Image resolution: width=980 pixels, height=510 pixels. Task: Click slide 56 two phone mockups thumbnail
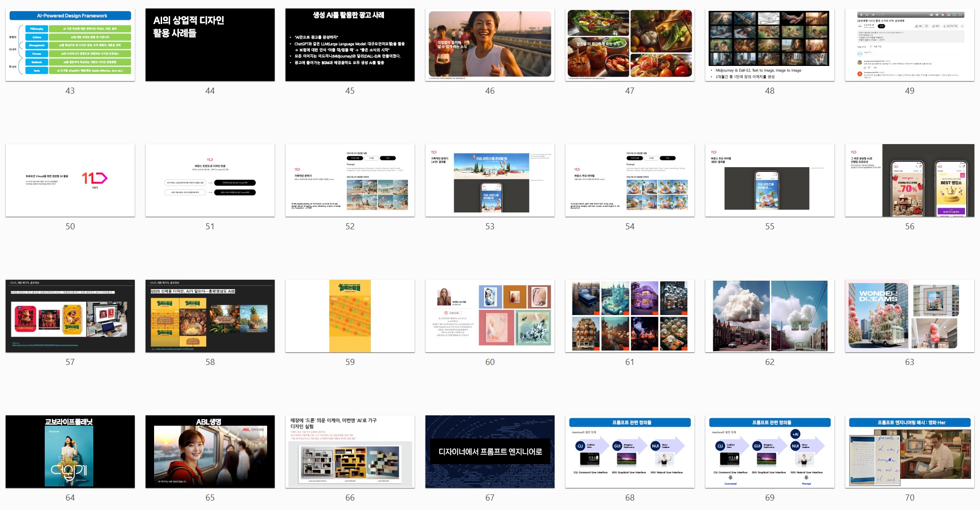[x=909, y=180]
